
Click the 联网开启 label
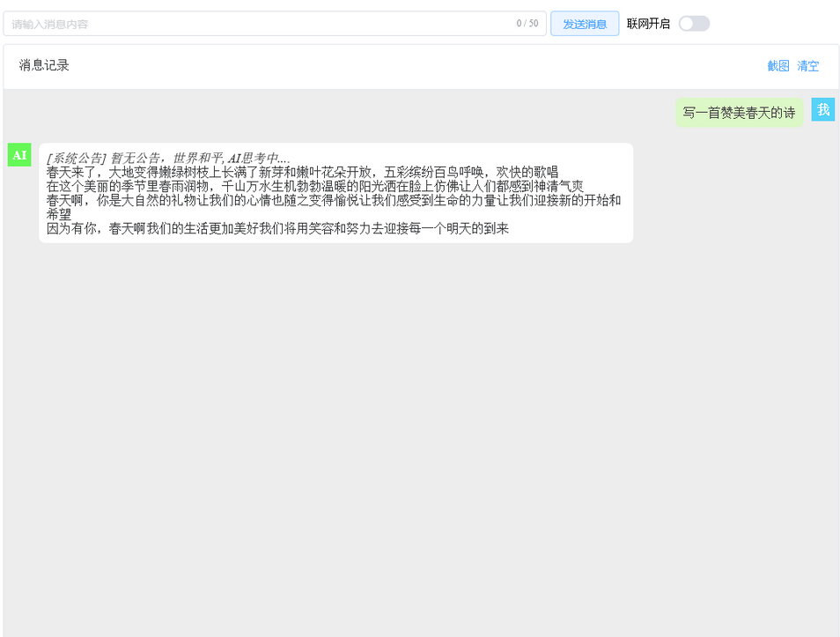pyautogui.click(x=648, y=24)
